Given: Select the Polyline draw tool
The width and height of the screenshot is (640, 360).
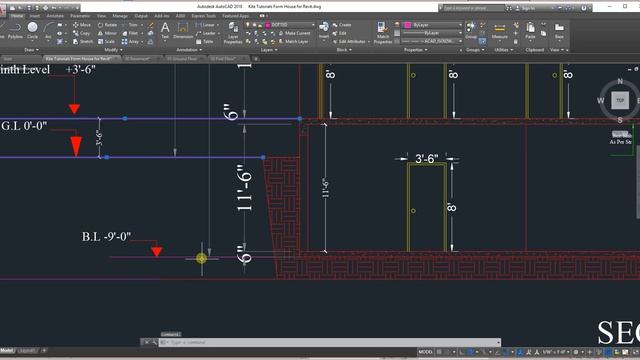Looking at the screenshot, I should [x=15, y=31].
